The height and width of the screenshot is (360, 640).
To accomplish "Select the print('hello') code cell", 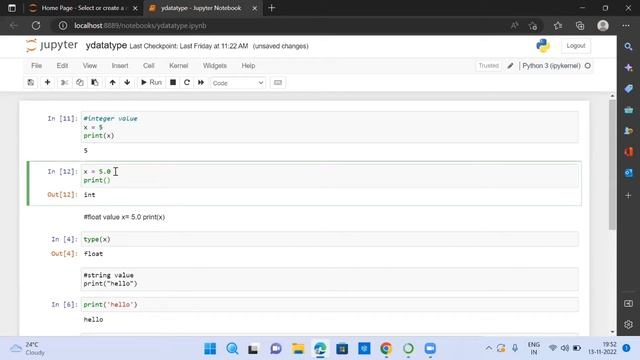I will point(329,304).
